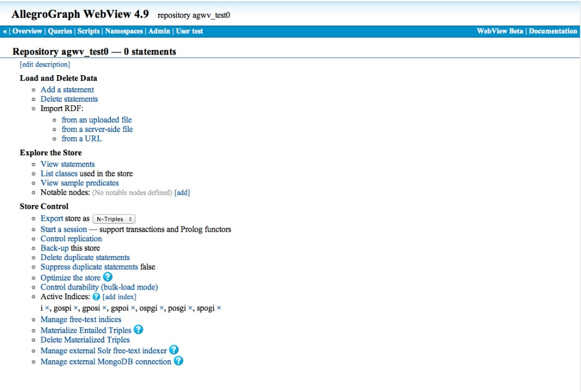
Task: Click Delete Materialized Triples
Action: click(x=85, y=340)
